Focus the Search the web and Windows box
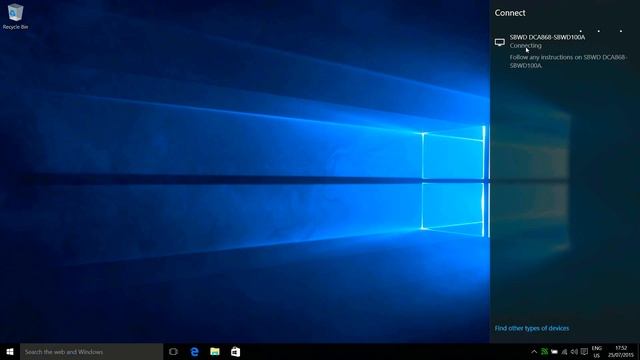This screenshot has height=360, width=640. pos(91,351)
